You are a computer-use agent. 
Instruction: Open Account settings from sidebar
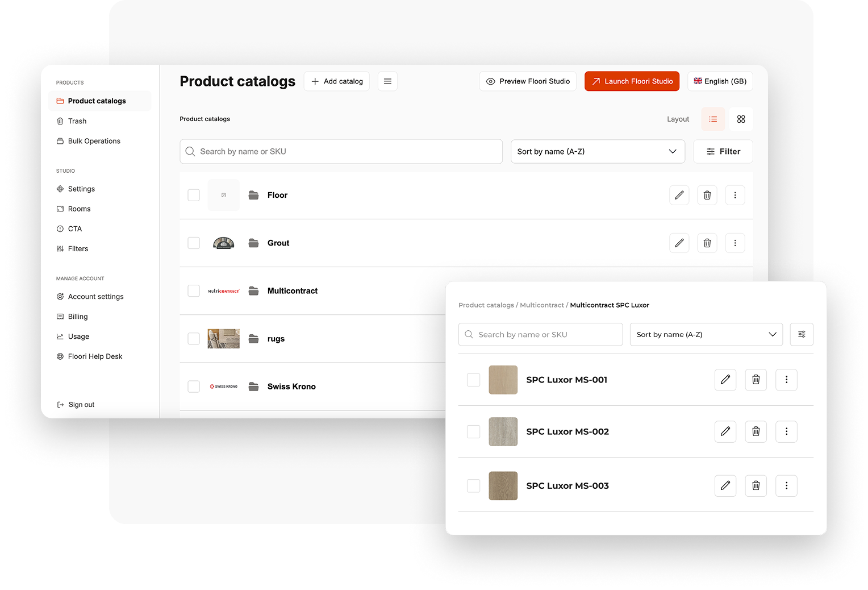95,297
